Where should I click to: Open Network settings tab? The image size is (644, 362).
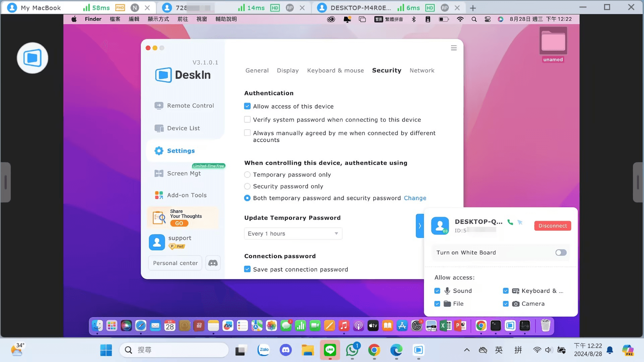(x=422, y=70)
